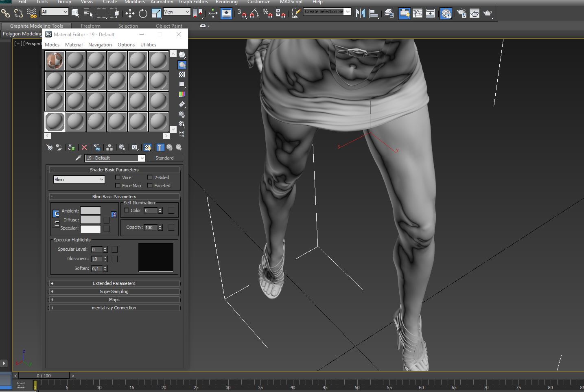
Task: Enable the 2-Sided checkbox
Action: pos(150,177)
